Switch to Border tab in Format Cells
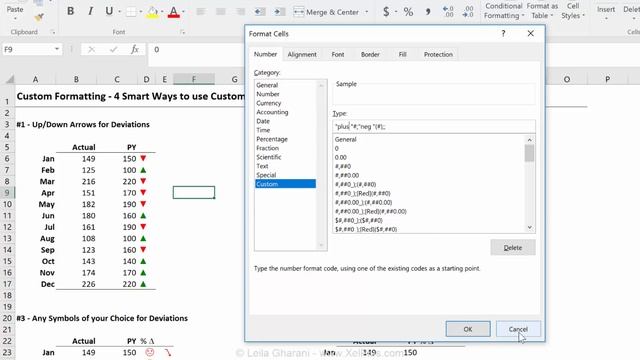The width and height of the screenshot is (640, 360). (370, 54)
